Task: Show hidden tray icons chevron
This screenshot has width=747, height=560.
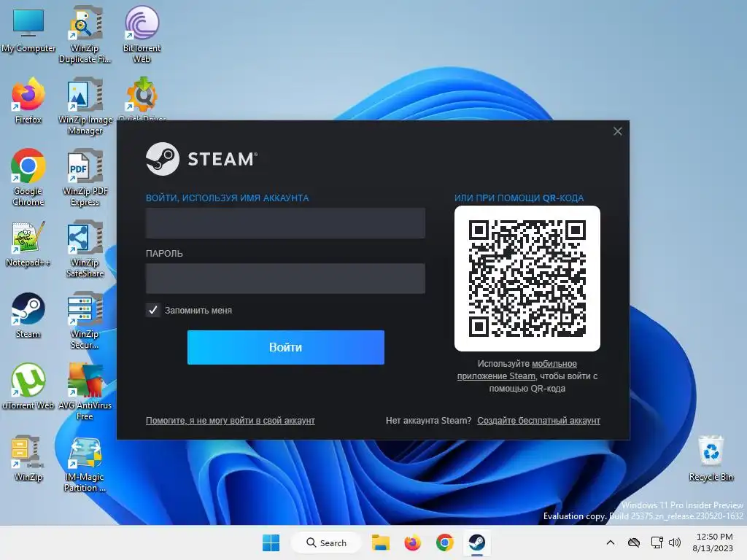Action: tap(611, 542)
